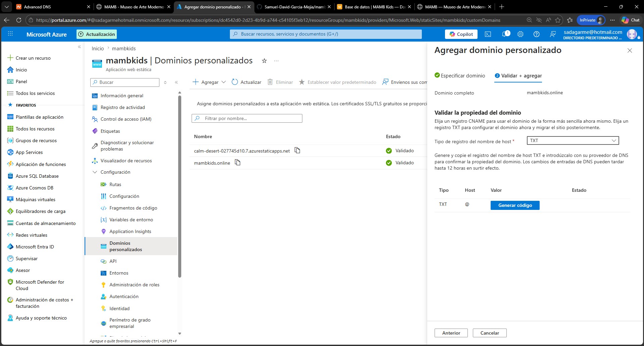
Task: Select the Validar + agregar step tab
Action: (x=518, y=76)
